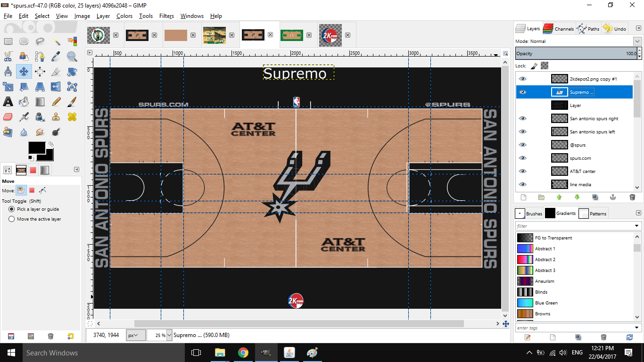Screen dimensions: 644x362
Task: Switch to the green court image thumbnail tab
Action: (x=292, y=35)
